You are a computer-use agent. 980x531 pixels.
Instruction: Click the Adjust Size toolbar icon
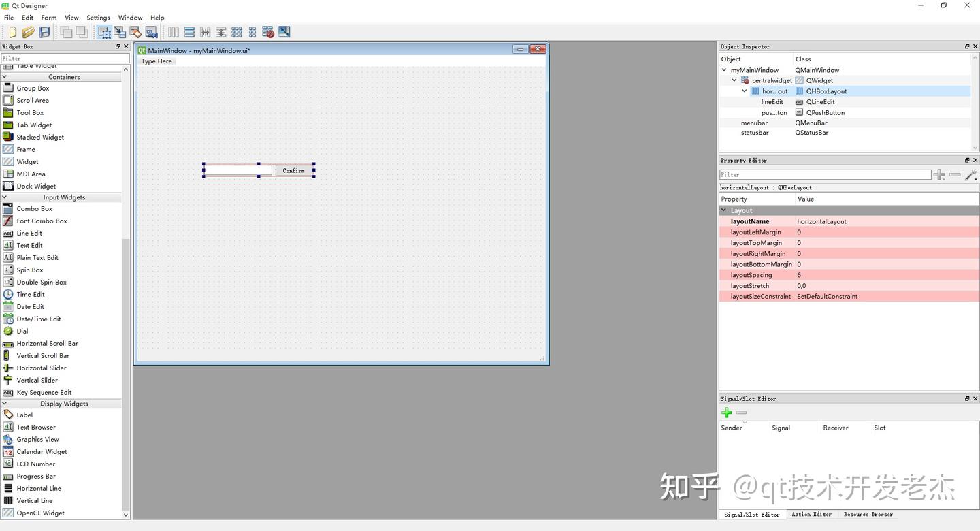284,31
